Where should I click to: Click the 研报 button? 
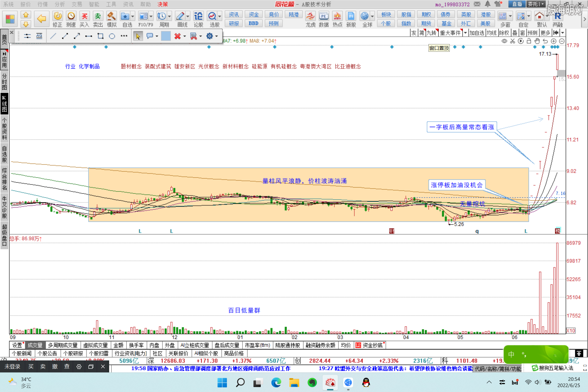[x=234, y=23]
